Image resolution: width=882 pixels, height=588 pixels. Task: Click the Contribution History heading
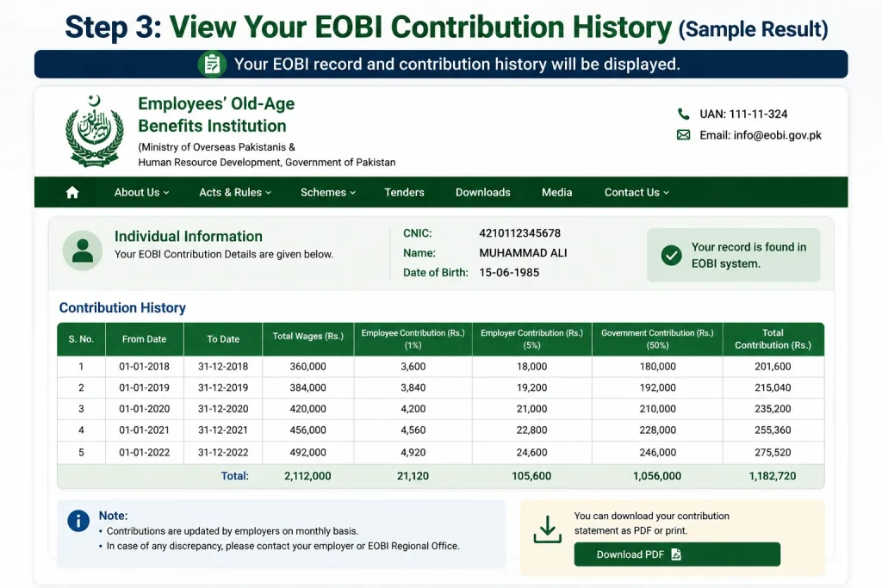point(122,308)
